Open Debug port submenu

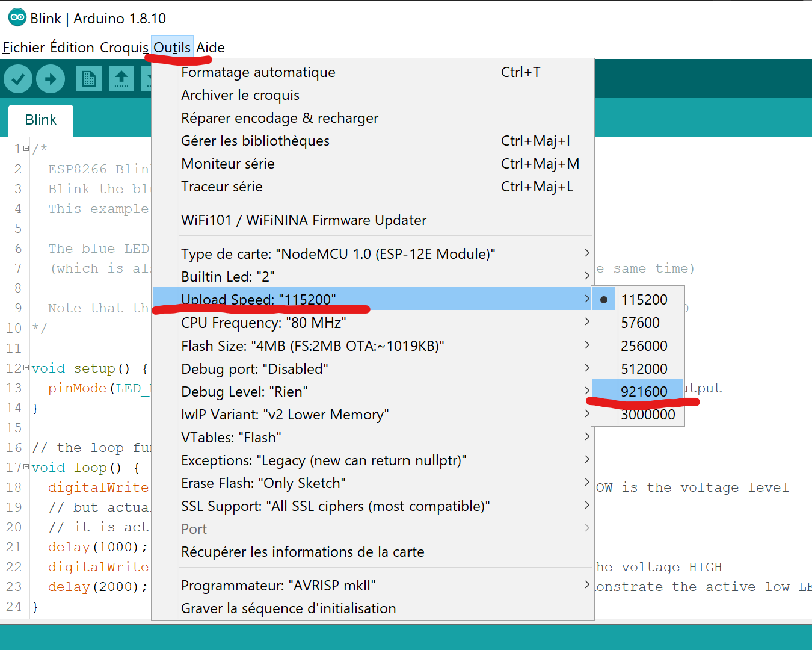coord(373,368)
